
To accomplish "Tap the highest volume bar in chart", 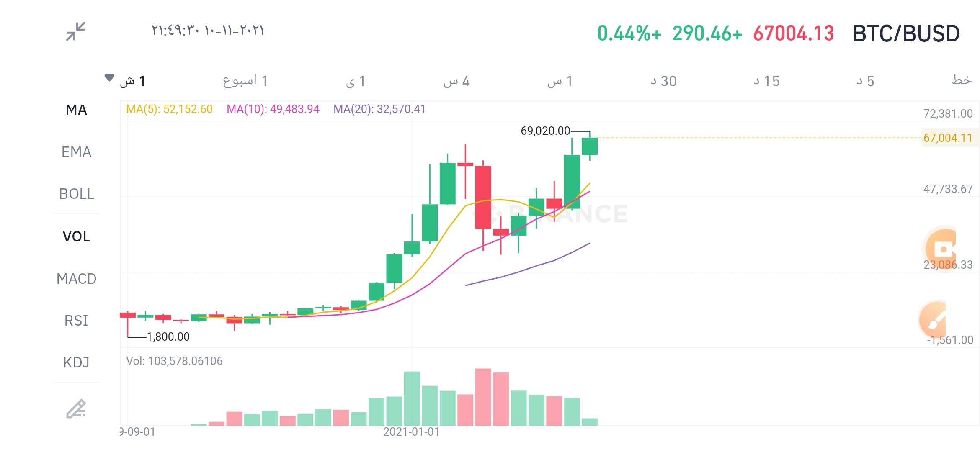I will pyautogui.click(x=483, y=397).
